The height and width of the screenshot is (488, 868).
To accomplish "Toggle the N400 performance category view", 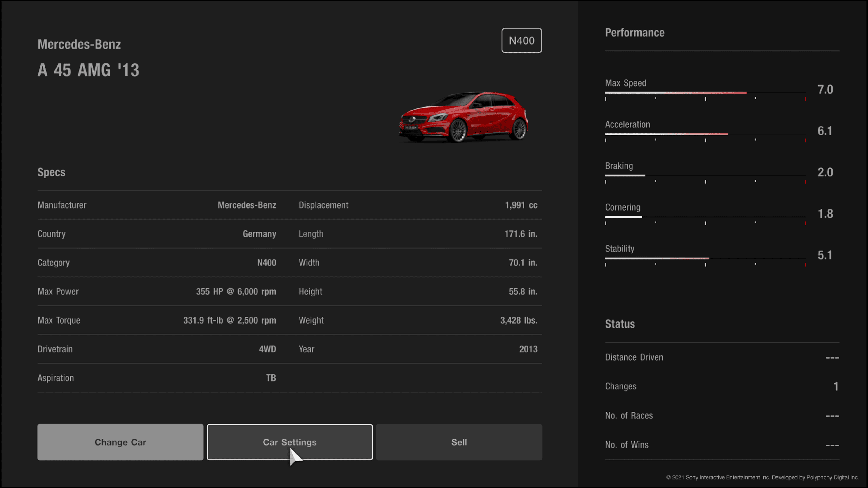I will coord(522,40).
